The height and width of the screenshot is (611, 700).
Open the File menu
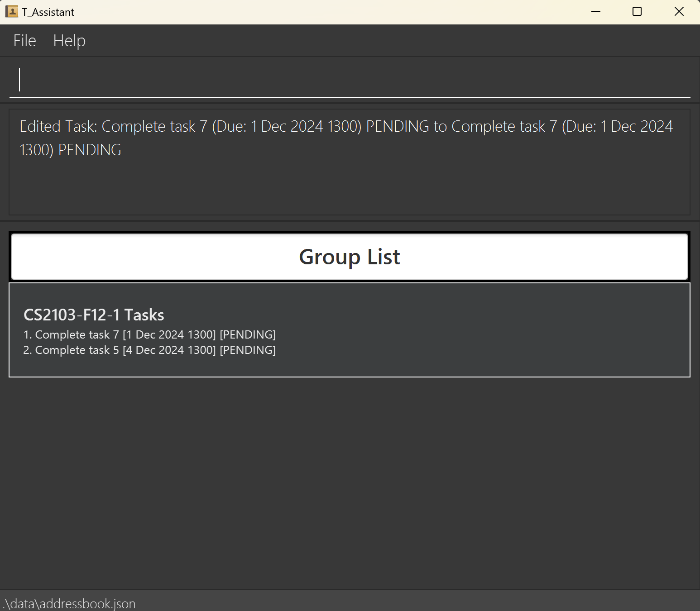[x=24, y=41]
